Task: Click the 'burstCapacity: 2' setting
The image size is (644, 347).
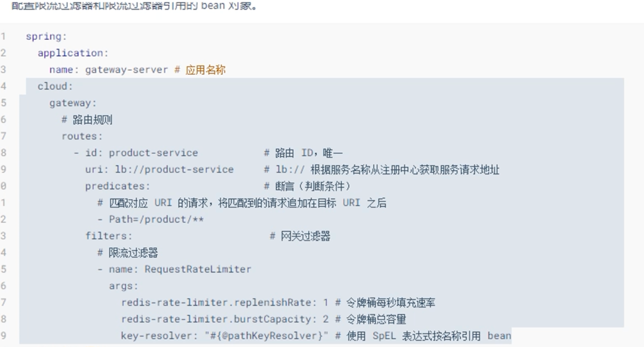Action: click(281, 319)
